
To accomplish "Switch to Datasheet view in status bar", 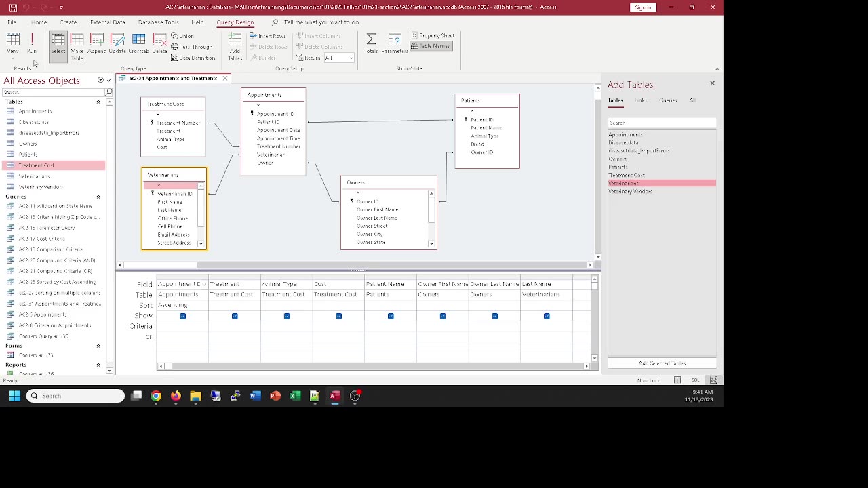I will pyautogui.click(x=677, y=380).
